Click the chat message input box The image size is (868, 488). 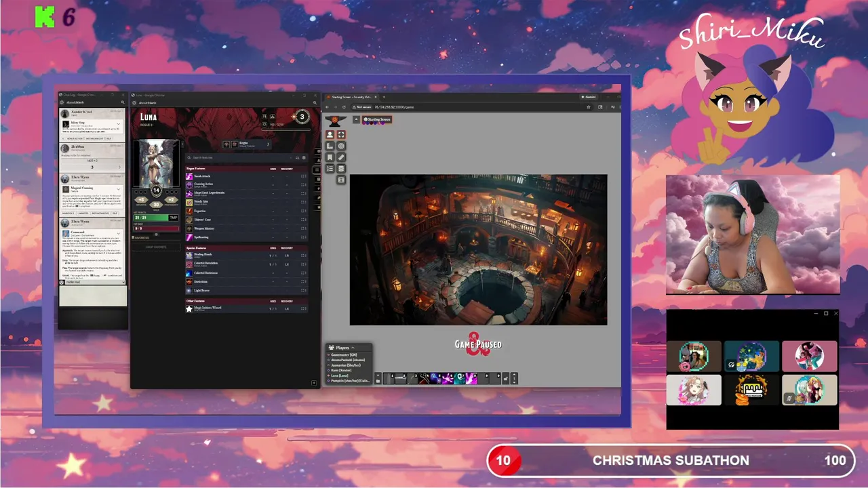click(93, 296)
